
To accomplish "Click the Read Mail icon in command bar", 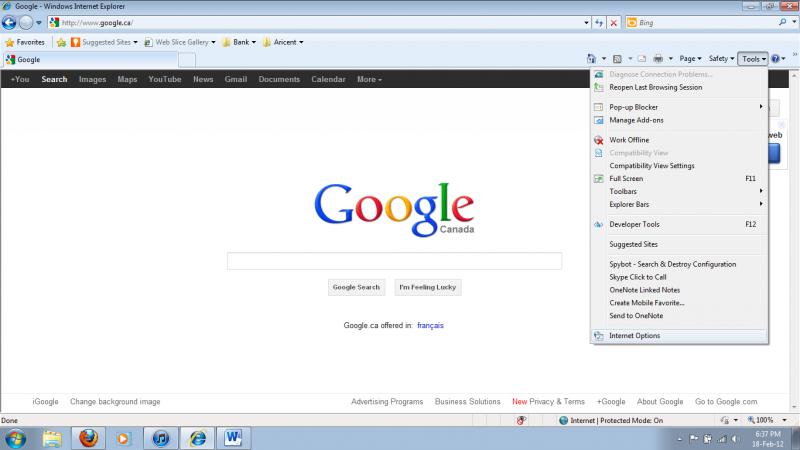I will (642, 59).
